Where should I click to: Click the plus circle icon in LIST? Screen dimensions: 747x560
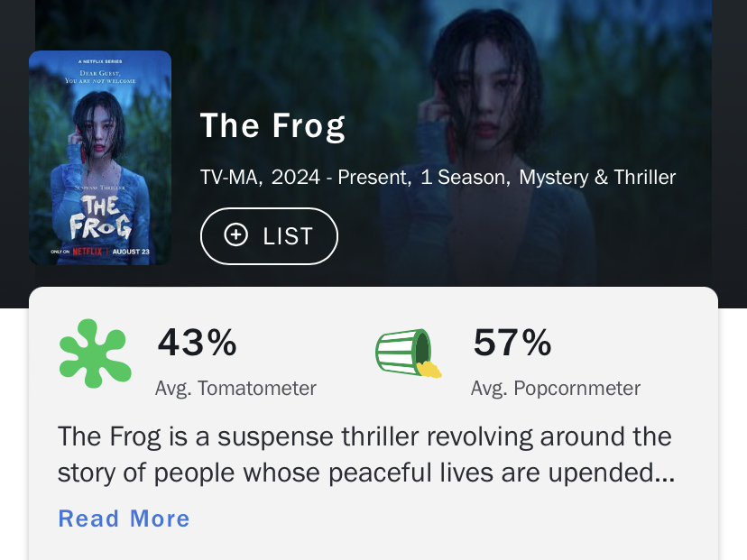coord(235,235)
